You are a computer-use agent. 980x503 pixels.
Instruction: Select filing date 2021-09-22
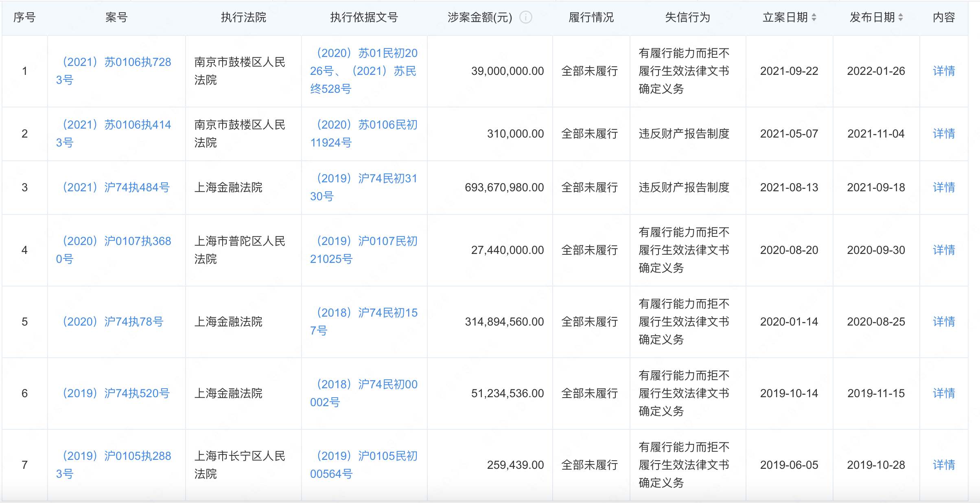789,71
